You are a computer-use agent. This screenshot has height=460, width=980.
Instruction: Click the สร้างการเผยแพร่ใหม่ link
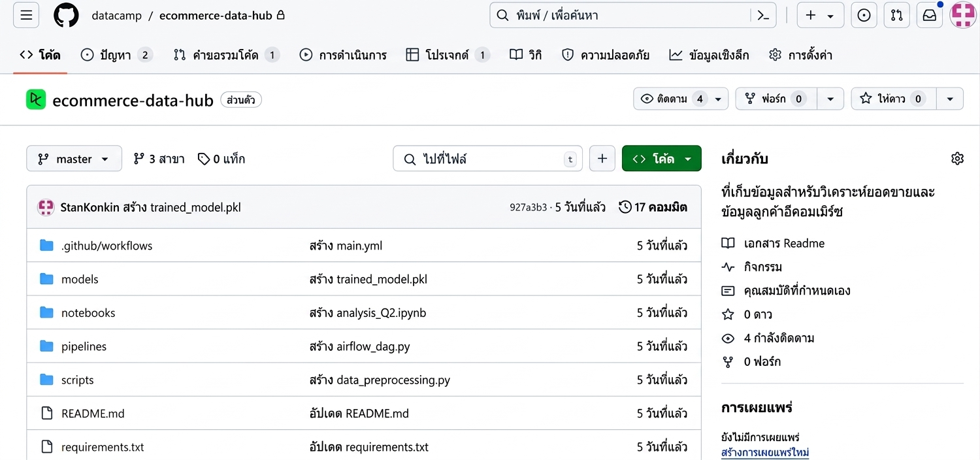(765, 452)
